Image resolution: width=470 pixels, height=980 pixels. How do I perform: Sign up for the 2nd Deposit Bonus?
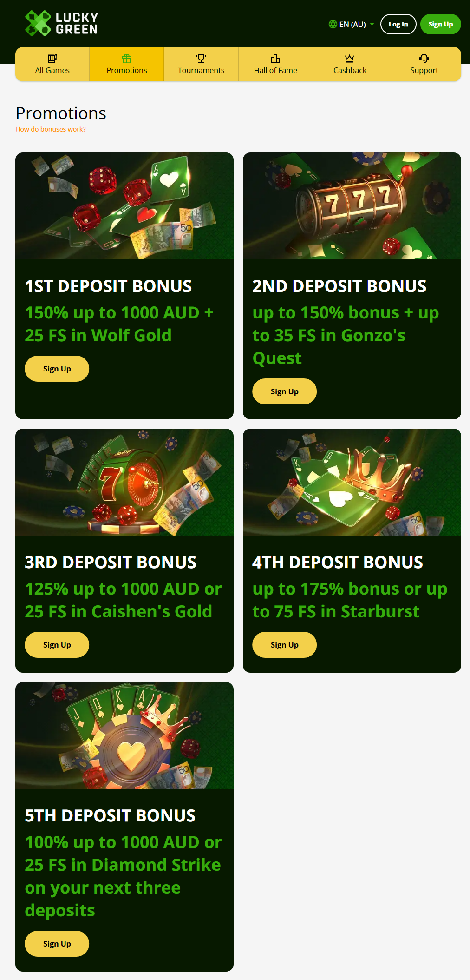pyautogui.click(x=285, y=391)
